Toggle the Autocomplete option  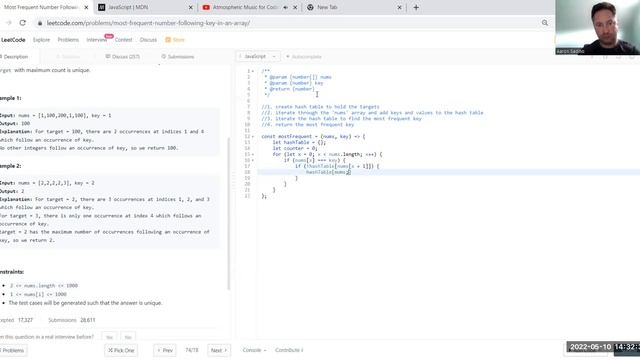click(304, 57)
